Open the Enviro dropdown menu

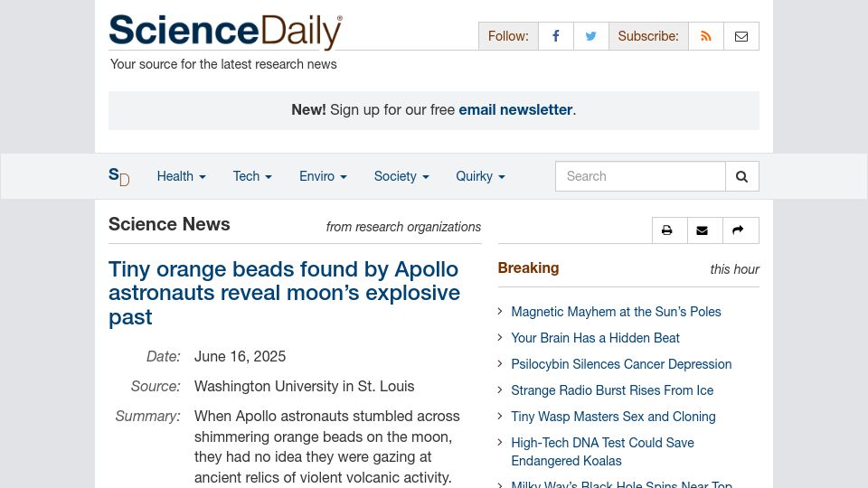[323, 176]
